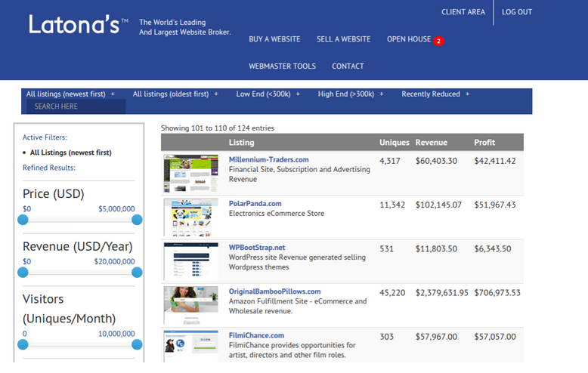Sort by the Listing column header

(242, 142)
